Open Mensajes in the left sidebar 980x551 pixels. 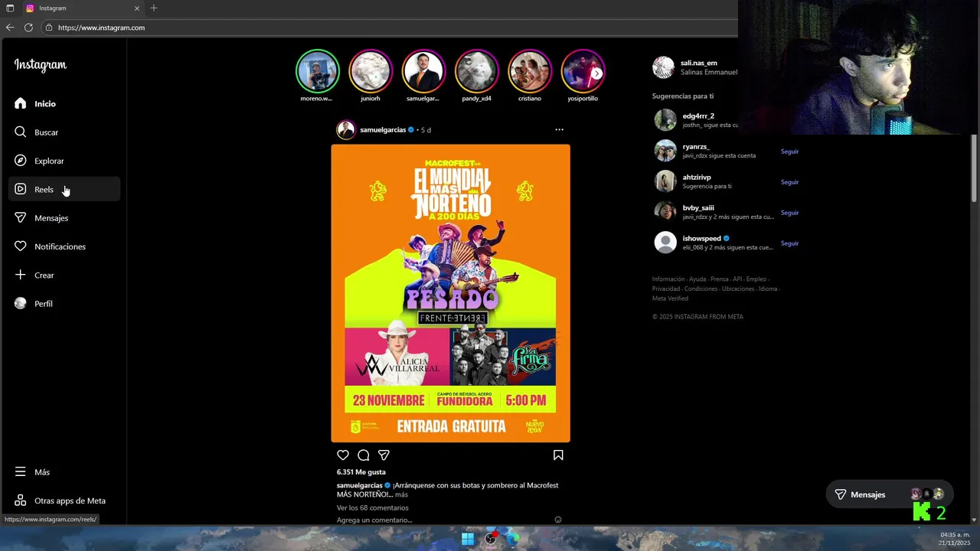[64, 217]
